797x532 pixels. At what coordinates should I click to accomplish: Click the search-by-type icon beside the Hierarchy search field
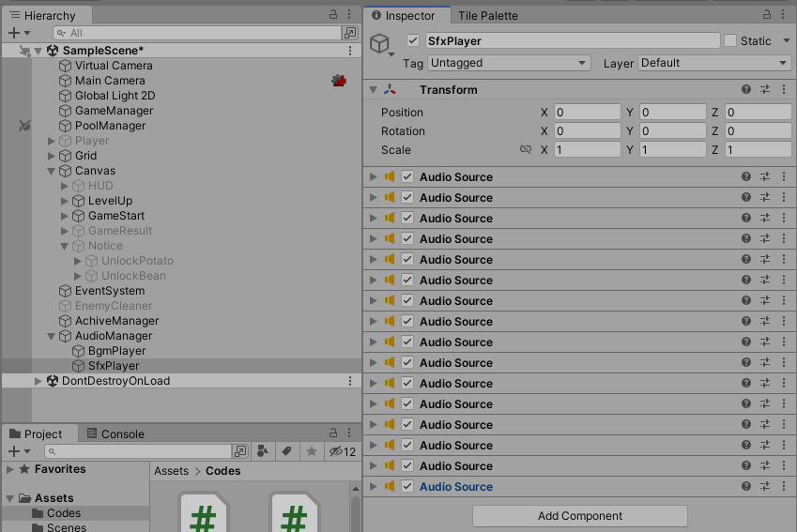pyautogui.click(x=350, y=33)
